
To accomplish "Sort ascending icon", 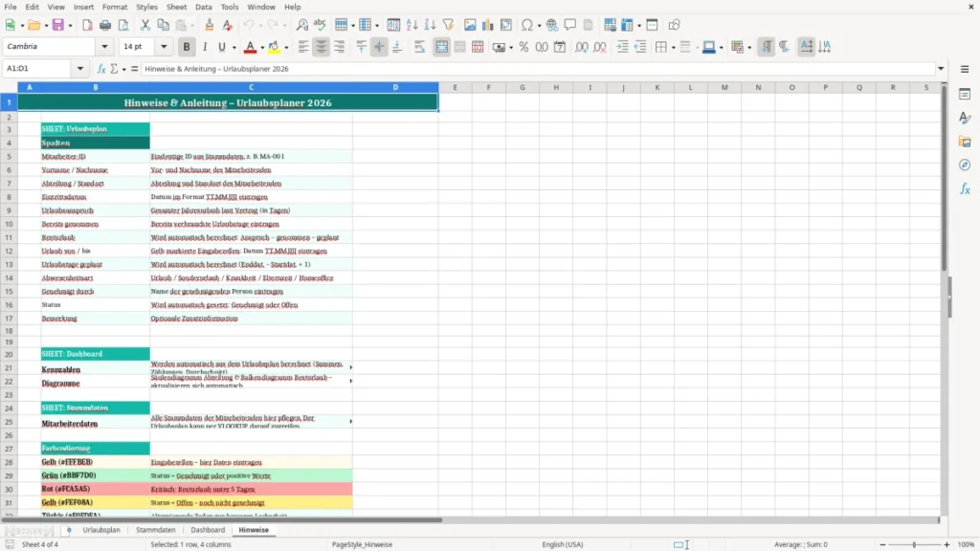I will [412, 25].
